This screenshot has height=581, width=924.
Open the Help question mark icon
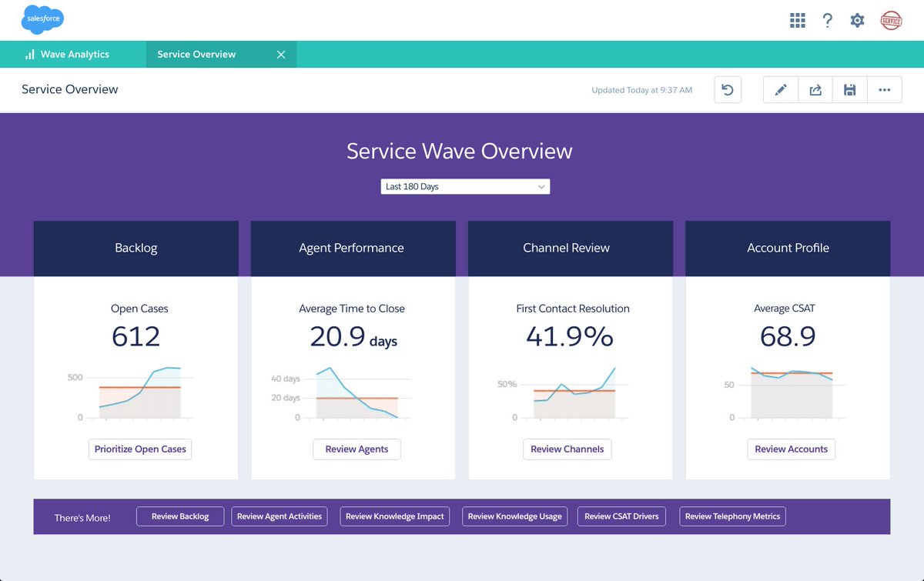(x=828, y=20)
